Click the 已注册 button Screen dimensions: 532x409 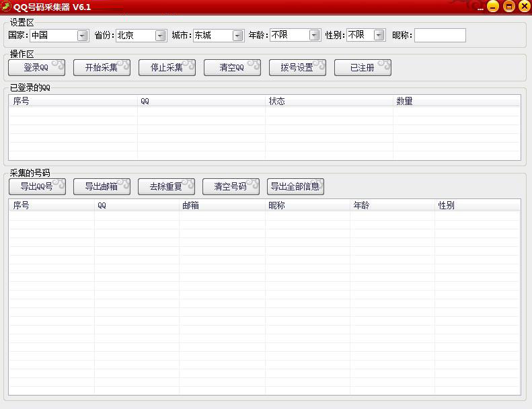(x=363, y=67)
